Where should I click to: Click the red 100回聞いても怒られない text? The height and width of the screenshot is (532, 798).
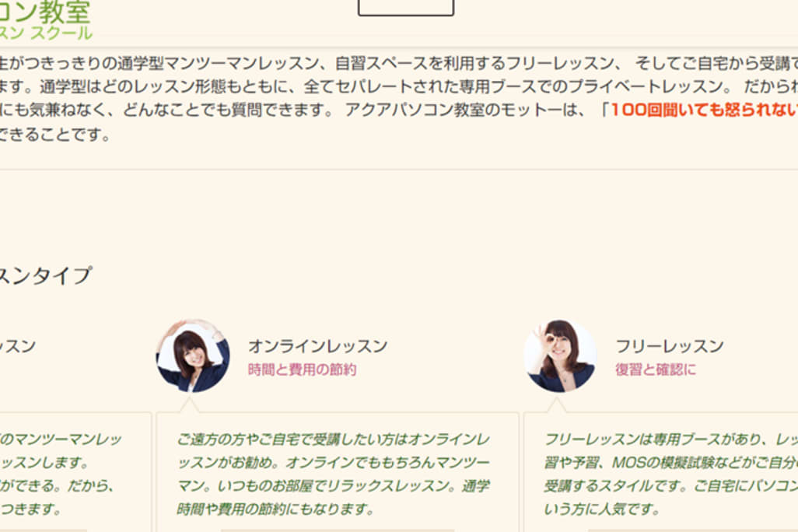point(704,110)
